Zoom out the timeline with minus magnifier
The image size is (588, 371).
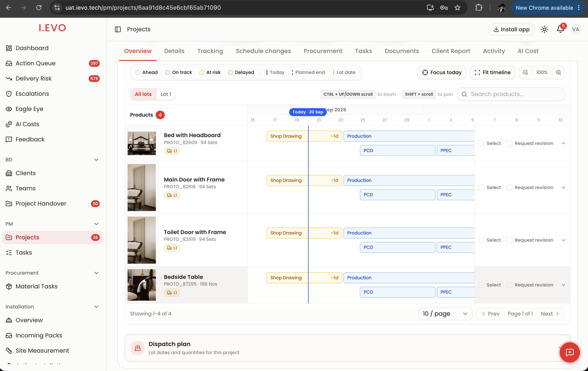525,72
